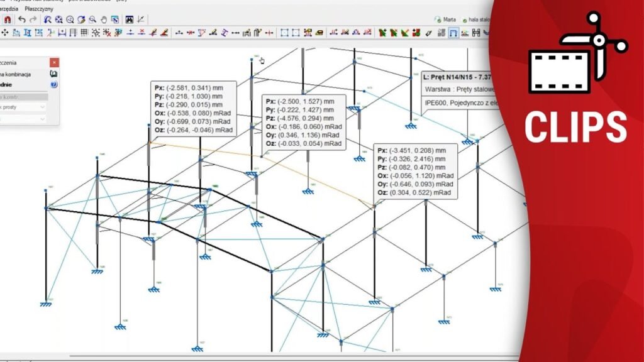Click the highlighted frame icon in toolbar
The height and width of the screenshot is (362, 644).
(x=453, y=33)
